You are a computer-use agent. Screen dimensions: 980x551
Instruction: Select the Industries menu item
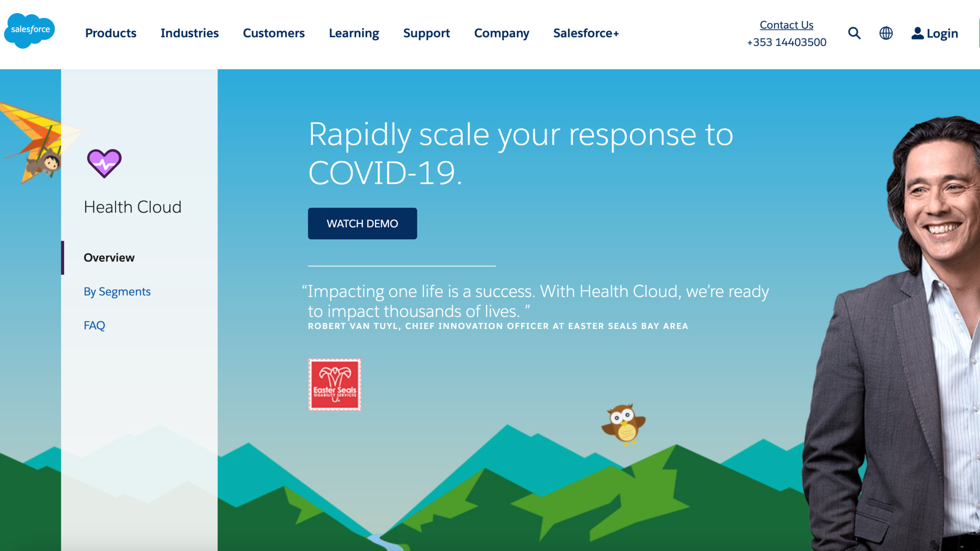pyautogui.click(x=190, y=32)
